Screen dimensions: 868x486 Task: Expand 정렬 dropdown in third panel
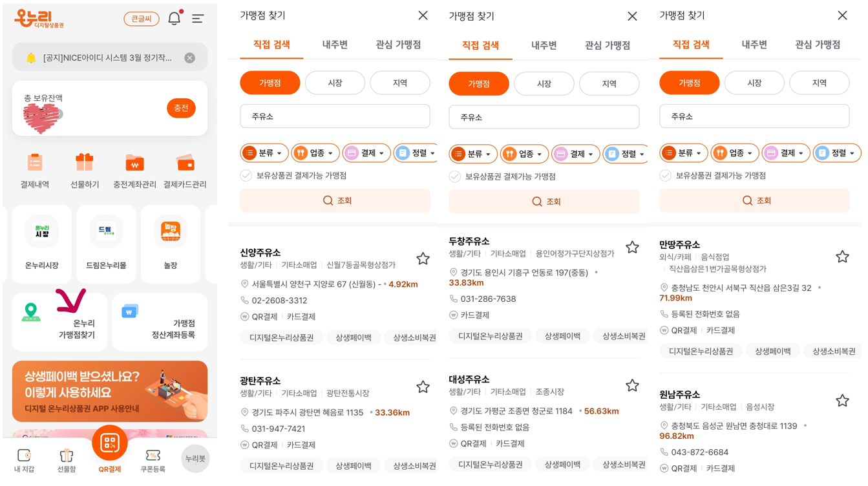coord(837,153)
